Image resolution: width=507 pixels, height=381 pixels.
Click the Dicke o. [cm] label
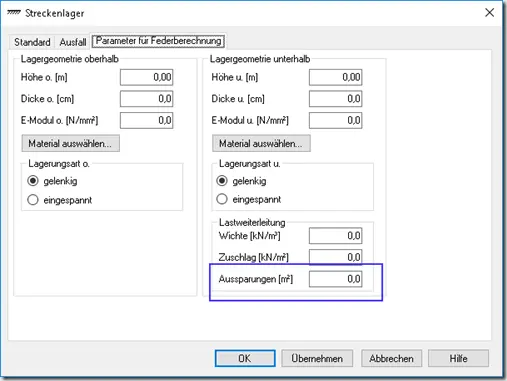click(x=47, y=99)
